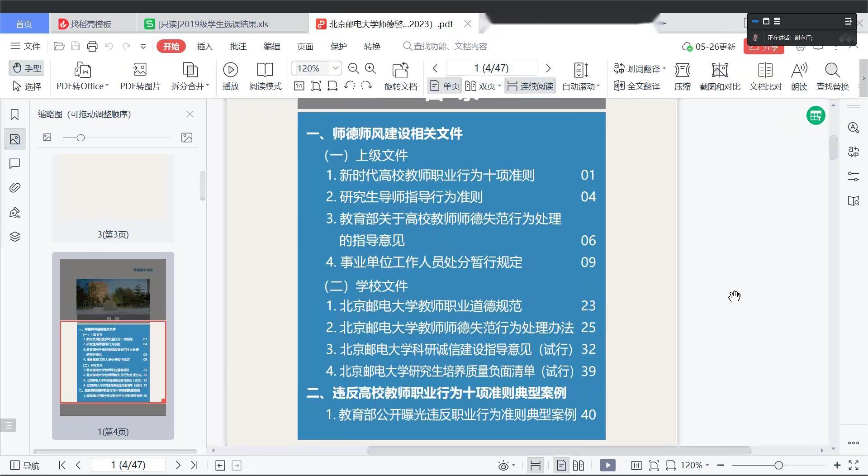Click the vertical scrollbar of document
Screen dimensions: 868x476
(833, 147)
